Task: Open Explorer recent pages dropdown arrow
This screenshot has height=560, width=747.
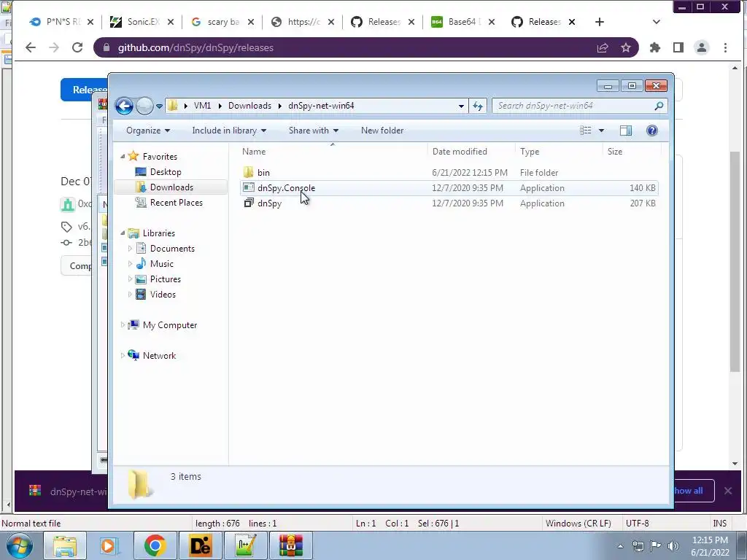Action: pyautogui.click(x=159, y=106)
